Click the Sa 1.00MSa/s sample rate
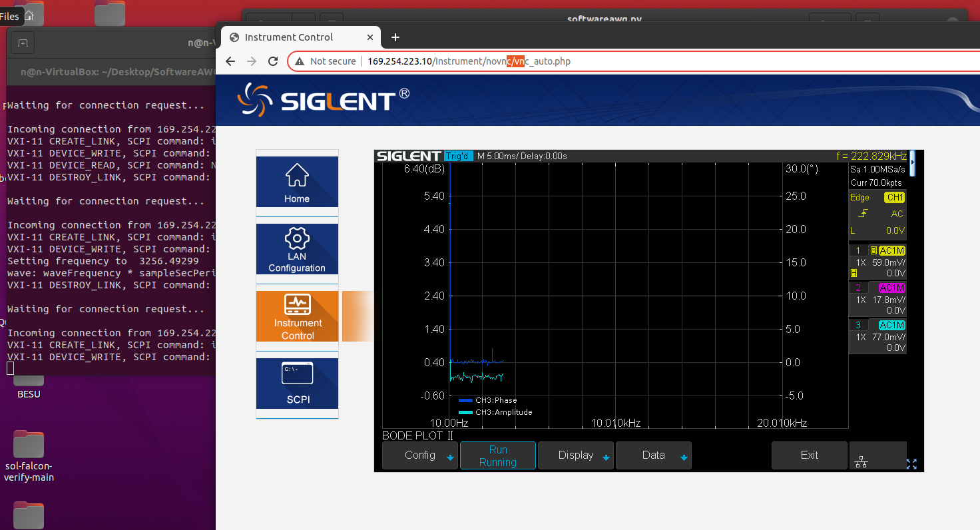The image size is (980, 530). point(877,170)
